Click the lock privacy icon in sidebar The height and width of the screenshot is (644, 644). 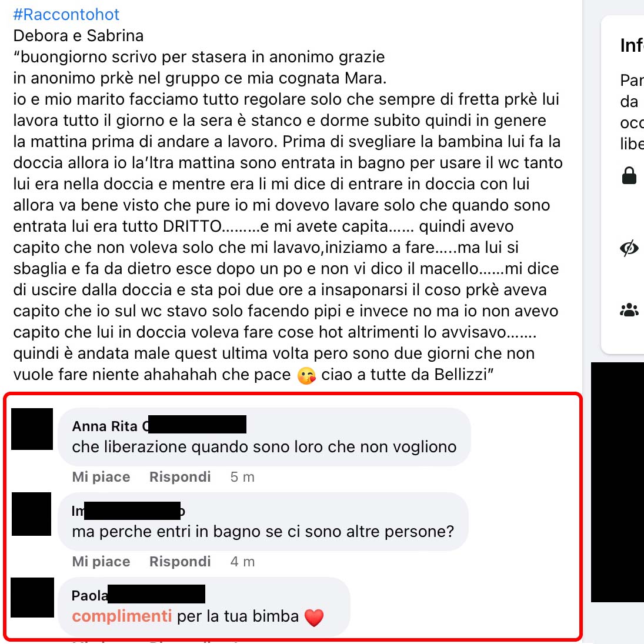(x=629, y=175)
